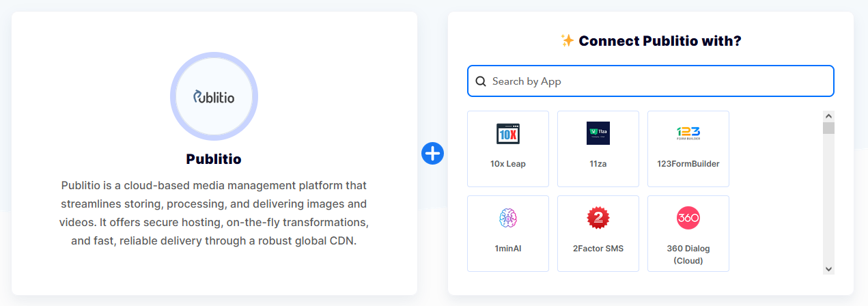Screen dimensions: 868x306
Task: Click the app list scrollbar down arrow
Action: point(829,269)
